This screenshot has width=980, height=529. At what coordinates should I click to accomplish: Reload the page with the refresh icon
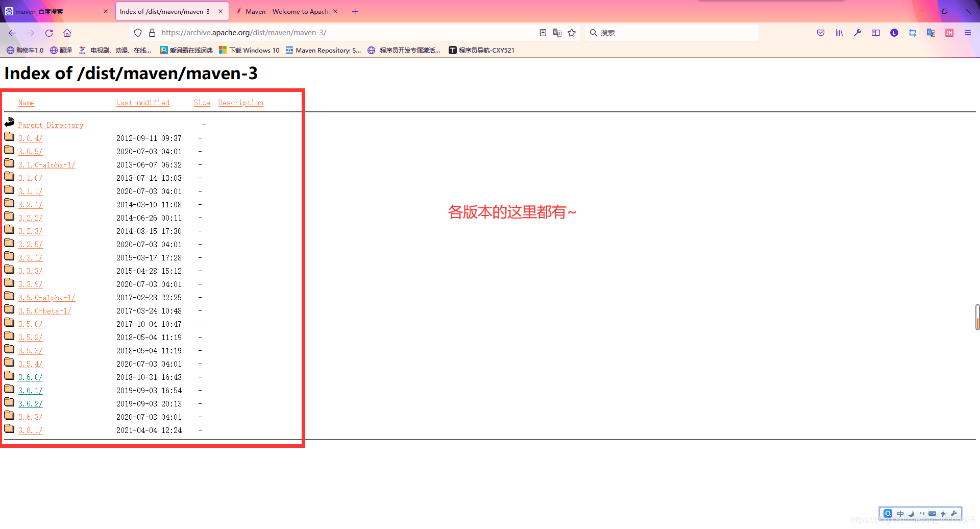click(49, 33)
